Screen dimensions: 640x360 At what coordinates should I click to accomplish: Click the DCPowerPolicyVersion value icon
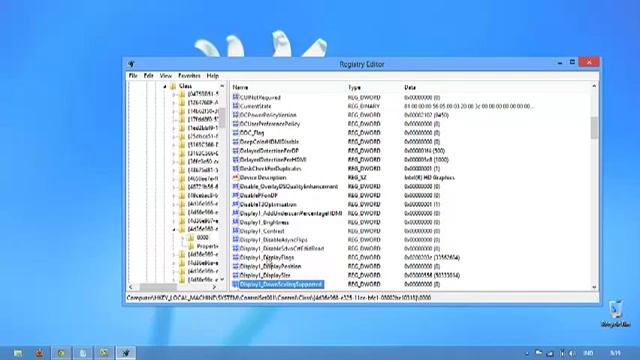tap(236, 115)
